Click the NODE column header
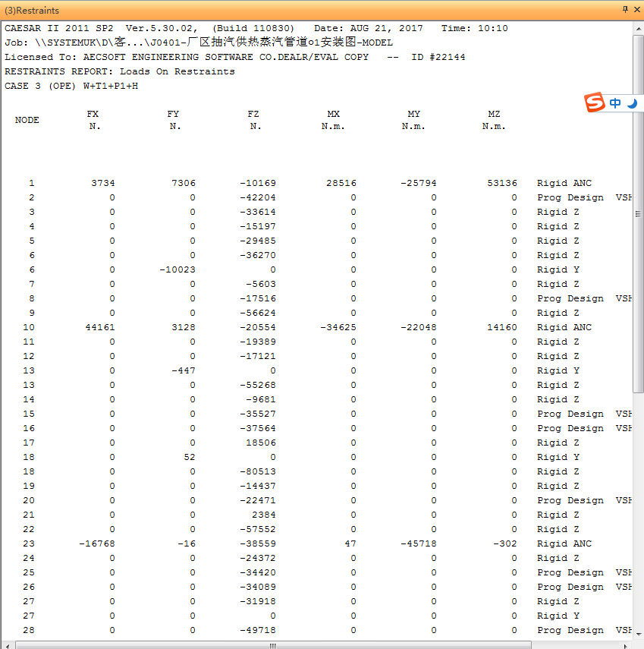Screen dimensions: 644x649 click(27, 120)
